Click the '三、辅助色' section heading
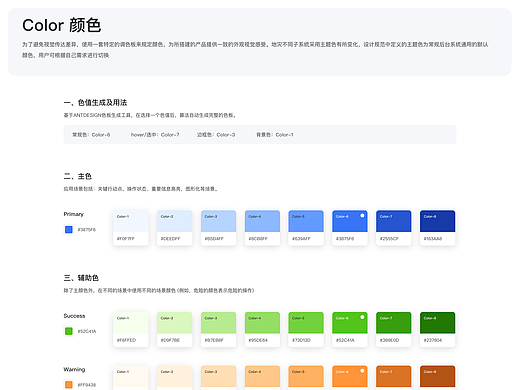 (81, 278)
